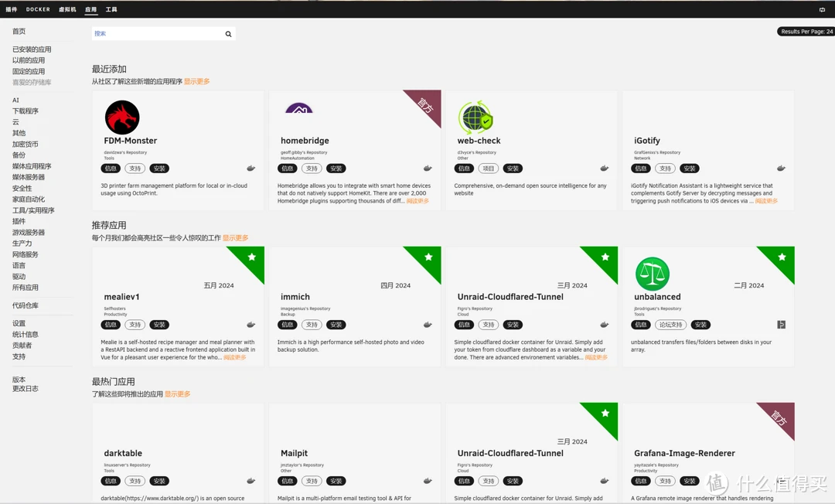Click the Grafana-Image-Renderer app title
Image resolution: width=835 pixels, height=504 pixels.
point(684,454)
